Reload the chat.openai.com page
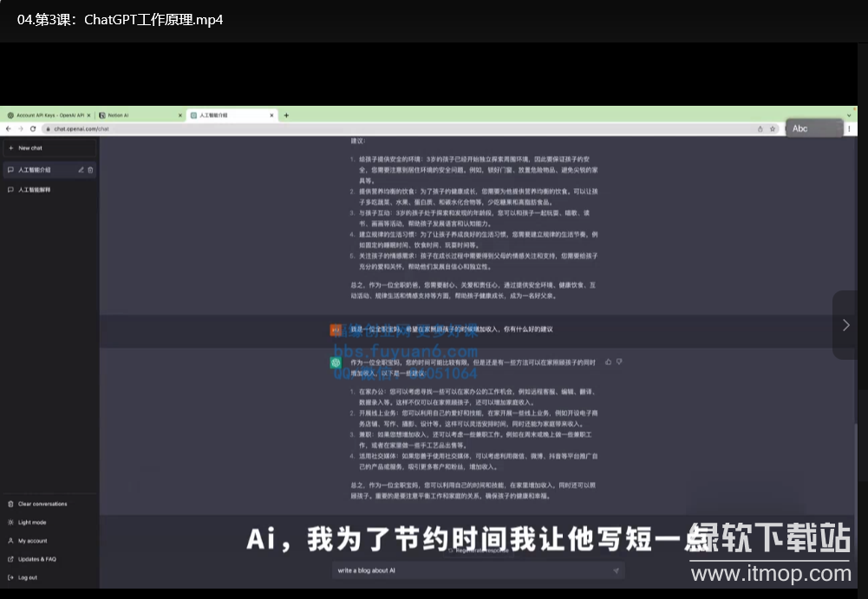 pos(33,128)
